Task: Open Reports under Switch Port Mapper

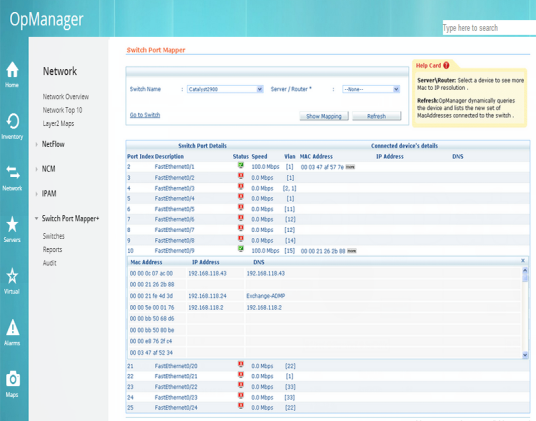Action: tap(52, 249)
